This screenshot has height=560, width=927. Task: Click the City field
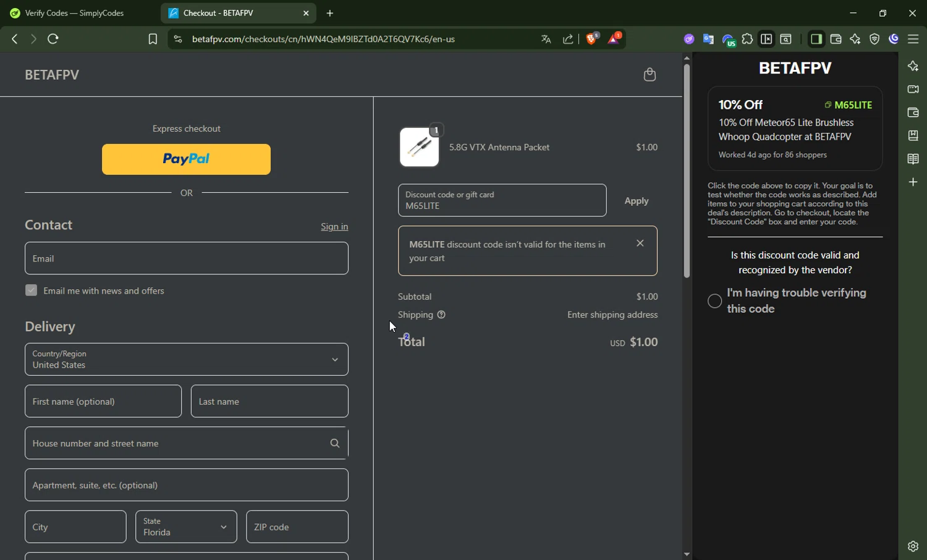click(x=75, y=527)
